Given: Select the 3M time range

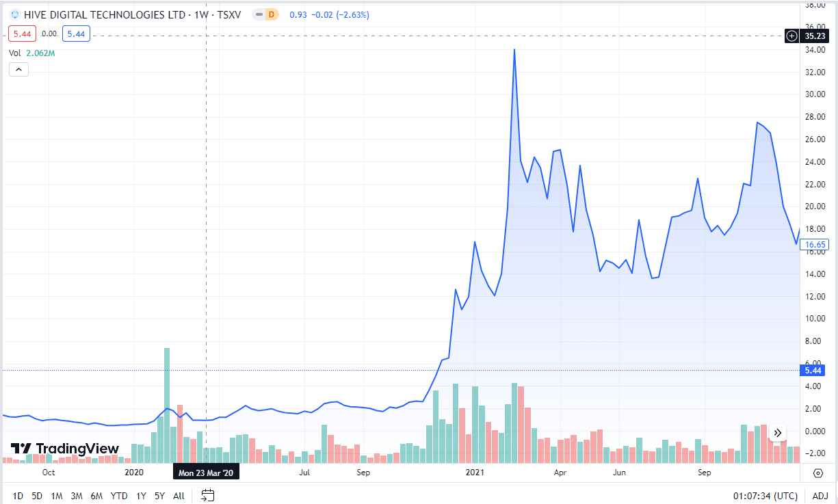Looking at the screenshot, I should click(77, 496).
